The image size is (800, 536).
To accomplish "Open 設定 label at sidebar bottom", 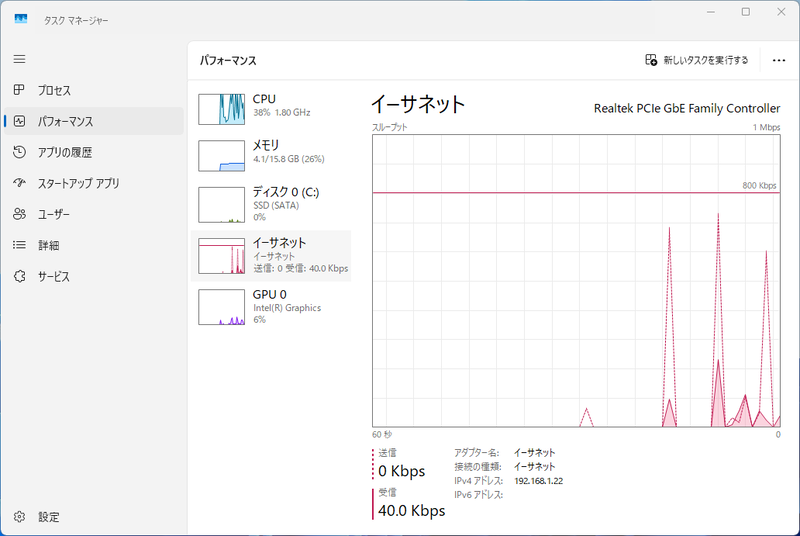I will pyautogui.click(x=49, y=517).
